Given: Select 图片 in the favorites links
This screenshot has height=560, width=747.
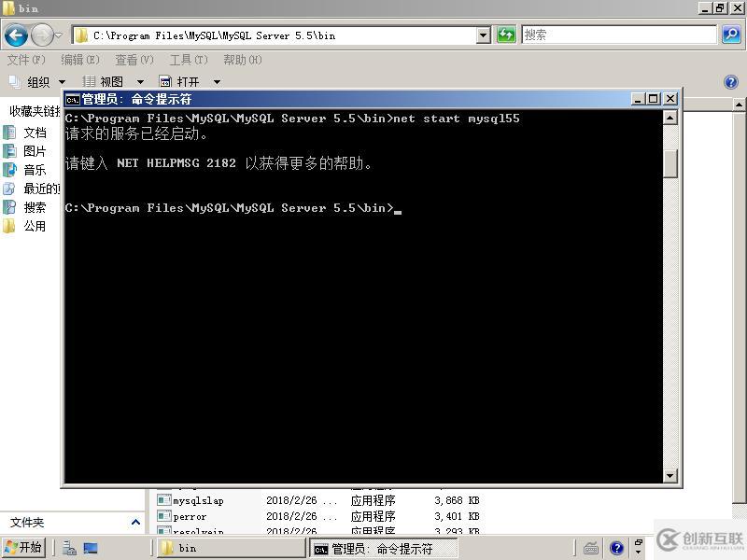Looking at the screenshot, I should pos(35,151).
